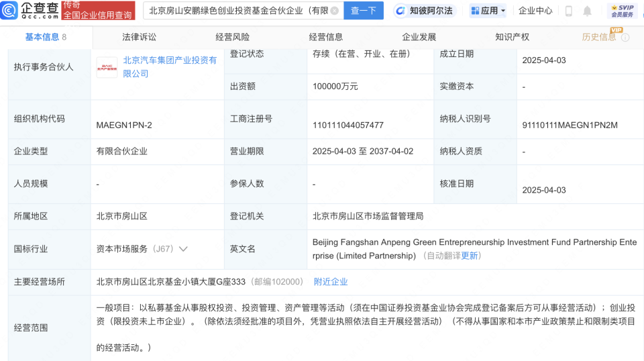Open 北京汽车集团产业投资有限公司 partner link
This screenshot has height=361, width=644.
(x=170, y=67)
